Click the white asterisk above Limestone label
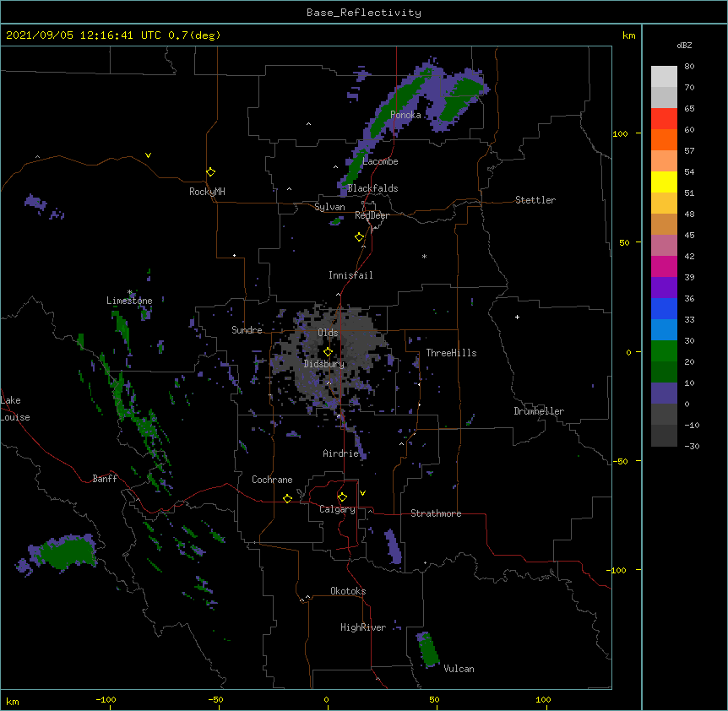Screen dimensions: 728x711 (130, 292)
